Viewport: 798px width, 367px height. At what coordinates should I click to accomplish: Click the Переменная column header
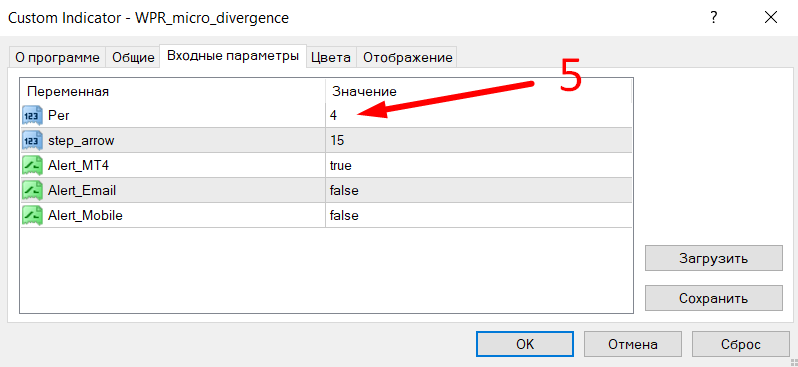(173, 91)
